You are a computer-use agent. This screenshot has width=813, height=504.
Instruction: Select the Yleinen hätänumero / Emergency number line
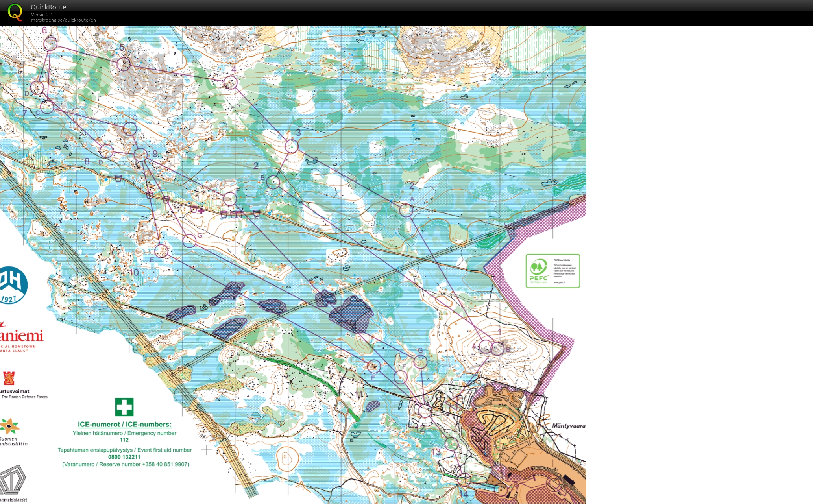pos(124,433)
